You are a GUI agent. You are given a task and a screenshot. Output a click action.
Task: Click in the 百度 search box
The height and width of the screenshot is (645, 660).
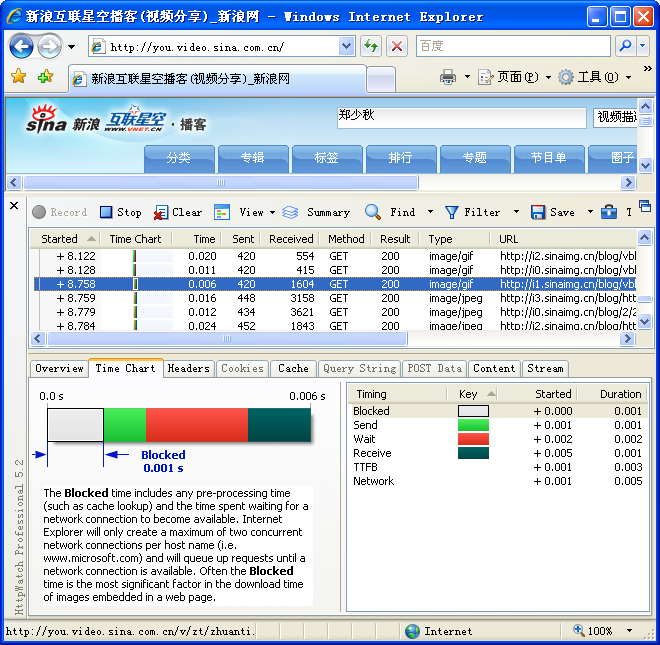(x=511, y=46)
